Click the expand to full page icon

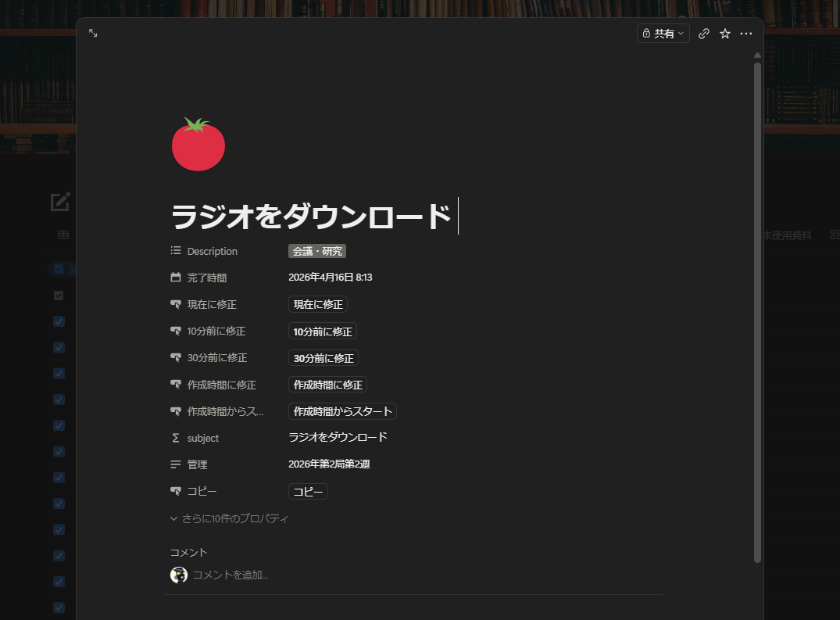(x=93, y=34)
